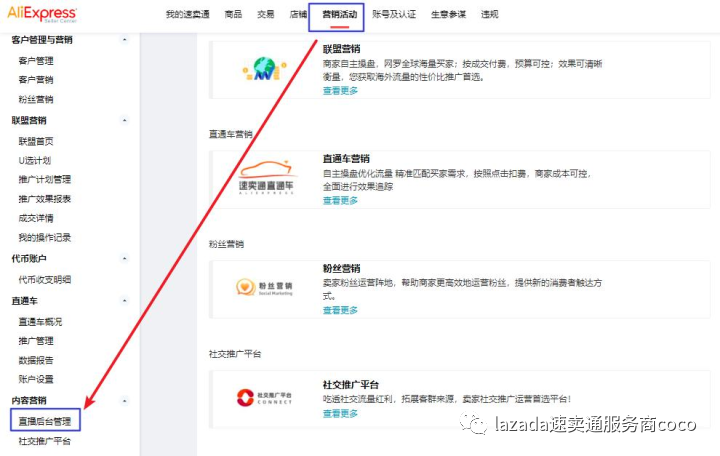Open 客户营销 in sidebar
The width and height of the screenshot is (720, 456).
point(36,80)
